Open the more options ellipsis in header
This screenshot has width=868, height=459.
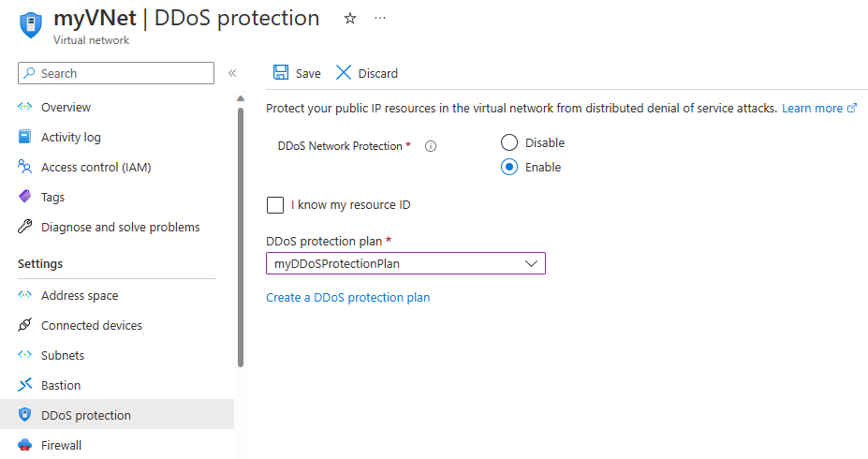(379, 19)
